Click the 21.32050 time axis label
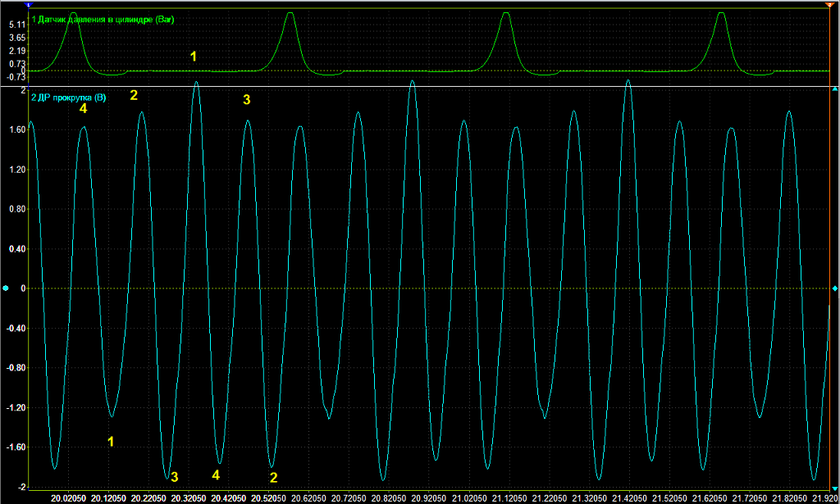Screen dimensions: 840x504 click(x=589, y=498)
